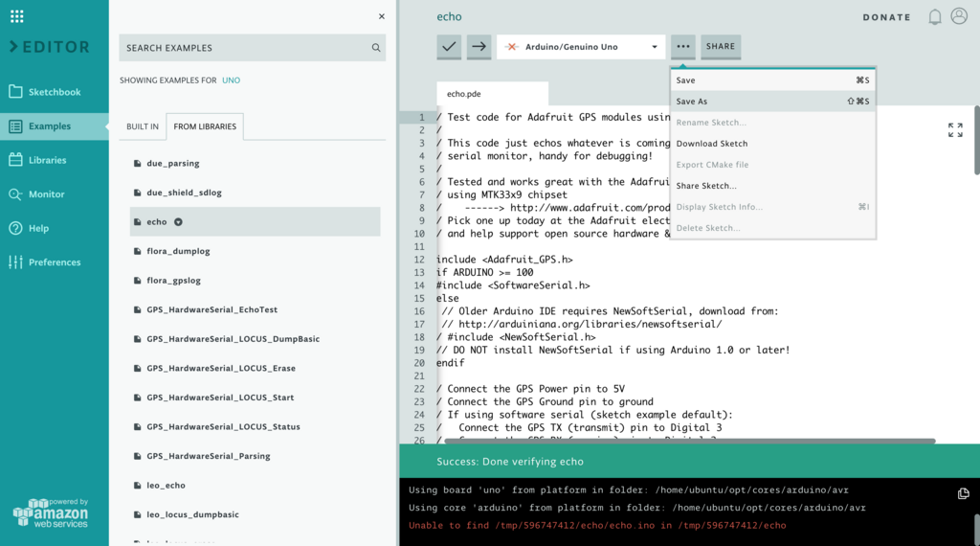
Task: Click the echo sketch title
Action: tap(450, 17)
